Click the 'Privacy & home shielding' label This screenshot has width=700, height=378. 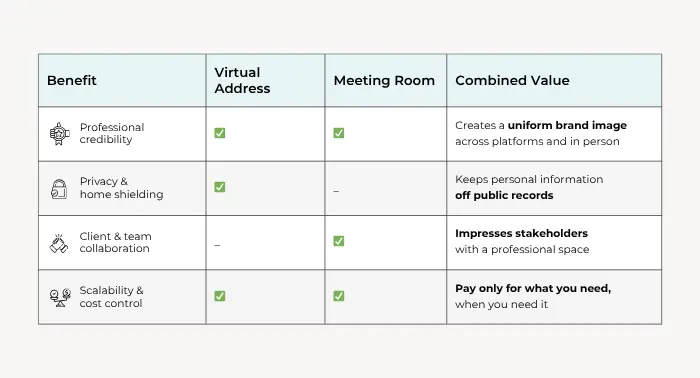coord(121,188)
